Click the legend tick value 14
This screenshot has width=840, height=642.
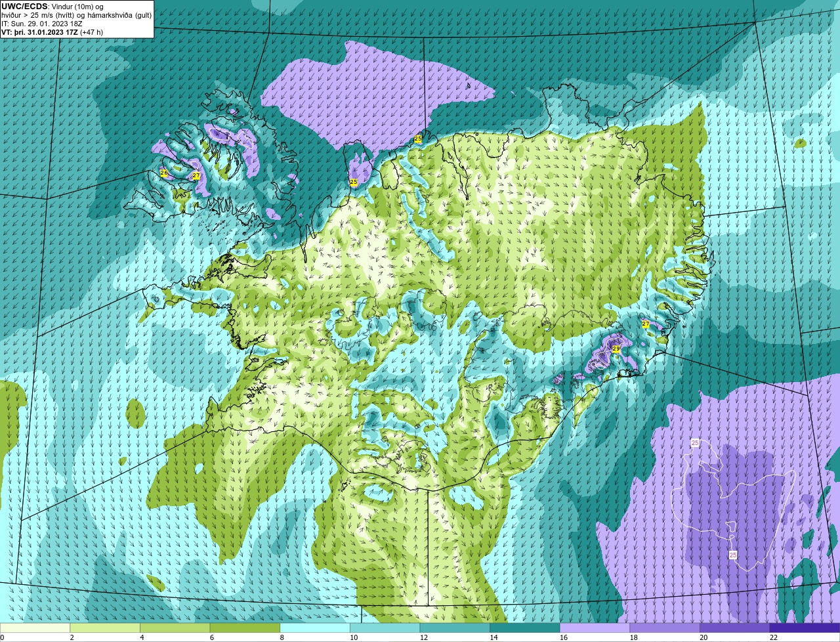point(493,637)
